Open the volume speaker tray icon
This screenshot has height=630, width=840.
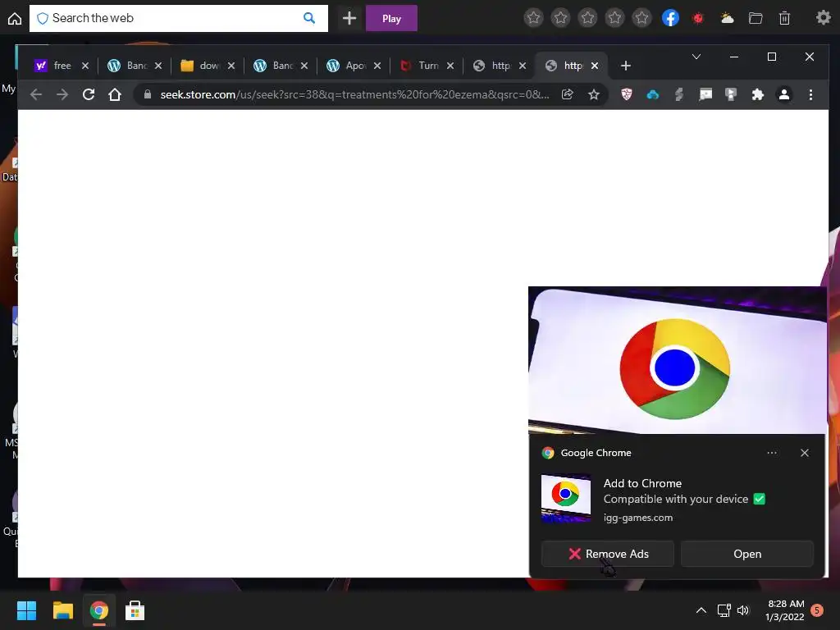743,610
